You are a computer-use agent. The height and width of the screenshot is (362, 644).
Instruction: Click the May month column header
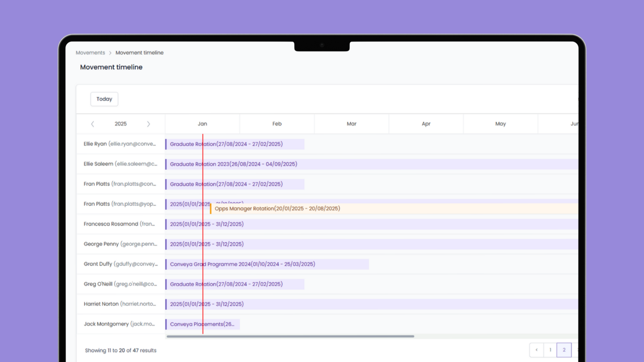click(x=500, y=124)
